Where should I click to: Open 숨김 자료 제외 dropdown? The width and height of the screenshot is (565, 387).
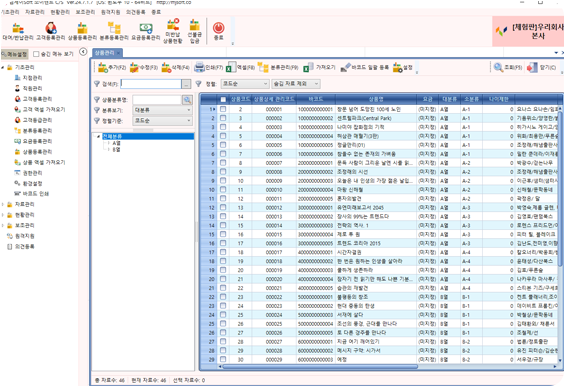pyautogui.click(x=295, y=84)
